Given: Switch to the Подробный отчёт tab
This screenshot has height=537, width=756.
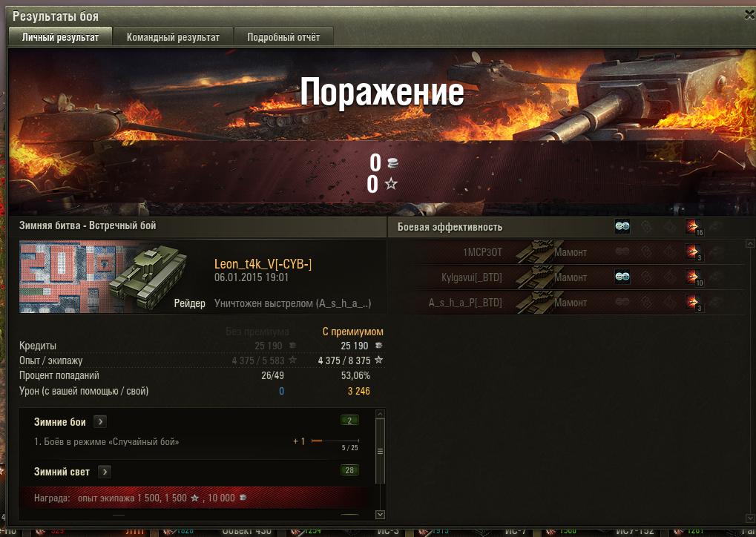Looking at the screenshot, I should pyautogui.click(x=283, y=37).
